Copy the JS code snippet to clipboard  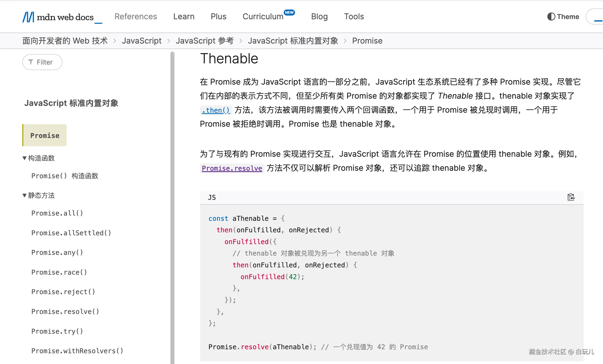571,197
